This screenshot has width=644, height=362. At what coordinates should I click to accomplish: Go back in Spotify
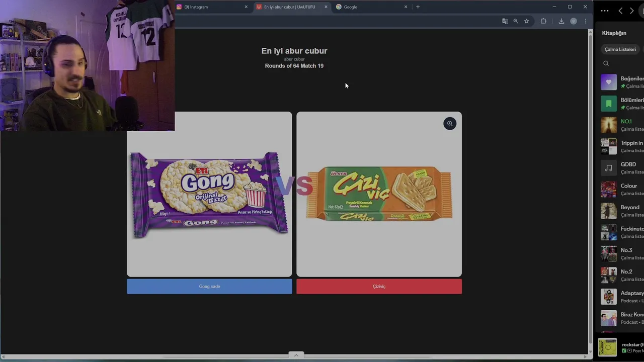pos(620,11)
